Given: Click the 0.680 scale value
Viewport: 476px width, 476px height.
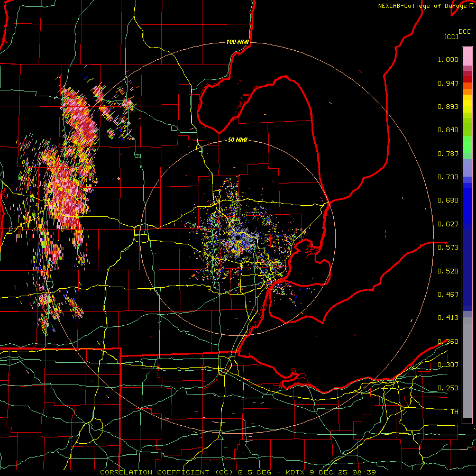Looking at the screenshot, I should click(x=448, y=200).
